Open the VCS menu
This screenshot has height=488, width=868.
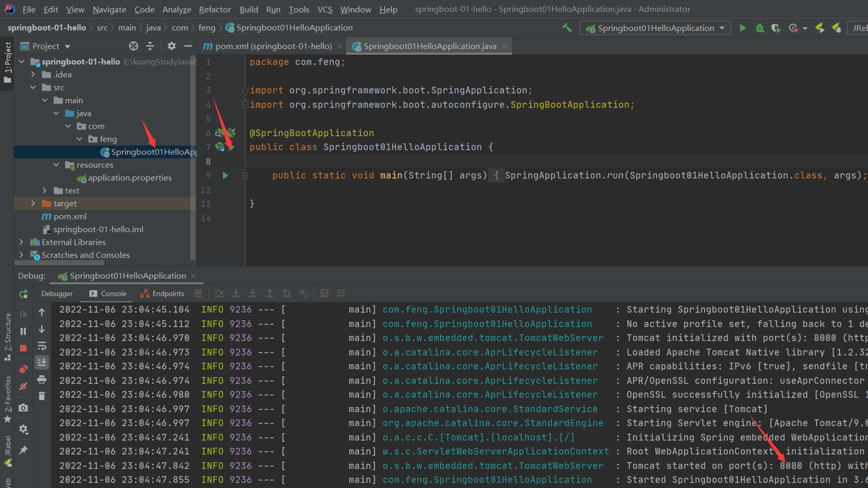coord(325,9)
